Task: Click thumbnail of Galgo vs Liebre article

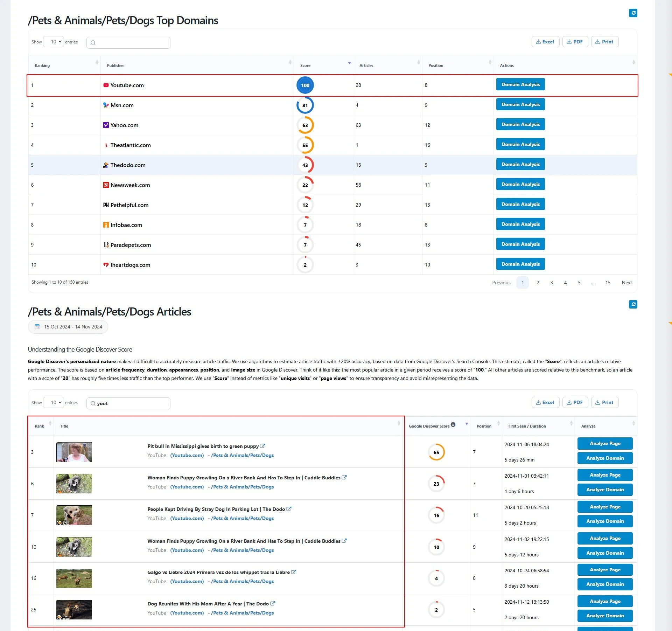Action: click(74, 578)
